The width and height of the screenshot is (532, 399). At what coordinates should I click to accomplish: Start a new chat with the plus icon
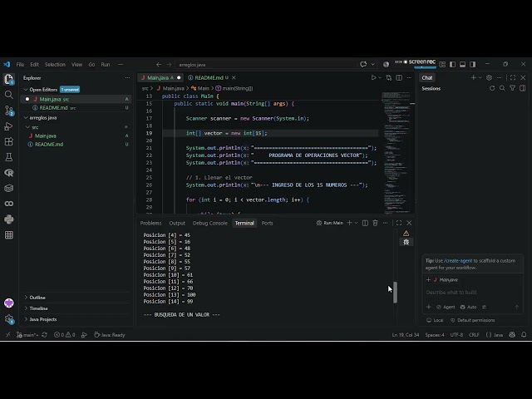coord(473,77)
